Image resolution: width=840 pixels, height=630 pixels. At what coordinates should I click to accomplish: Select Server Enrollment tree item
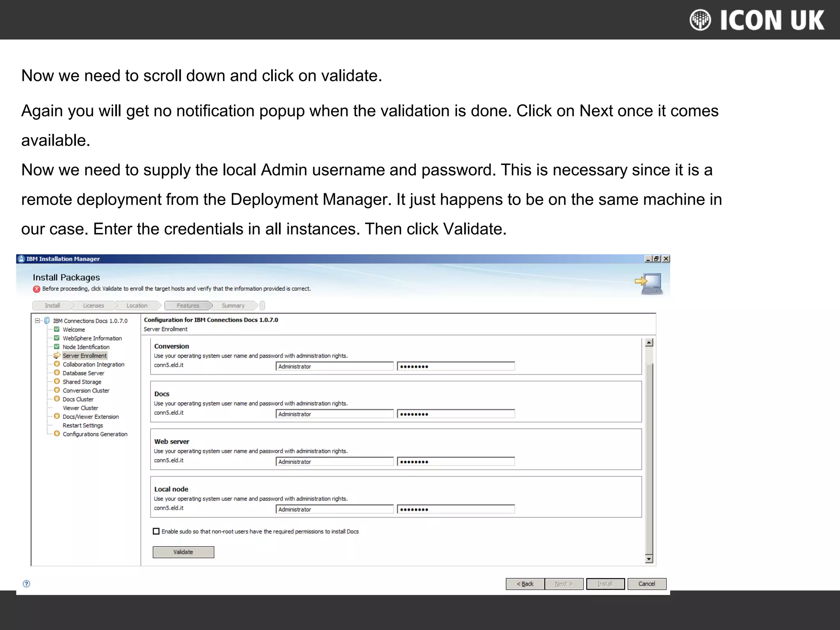pyautogui.click(x=84, y=356)
